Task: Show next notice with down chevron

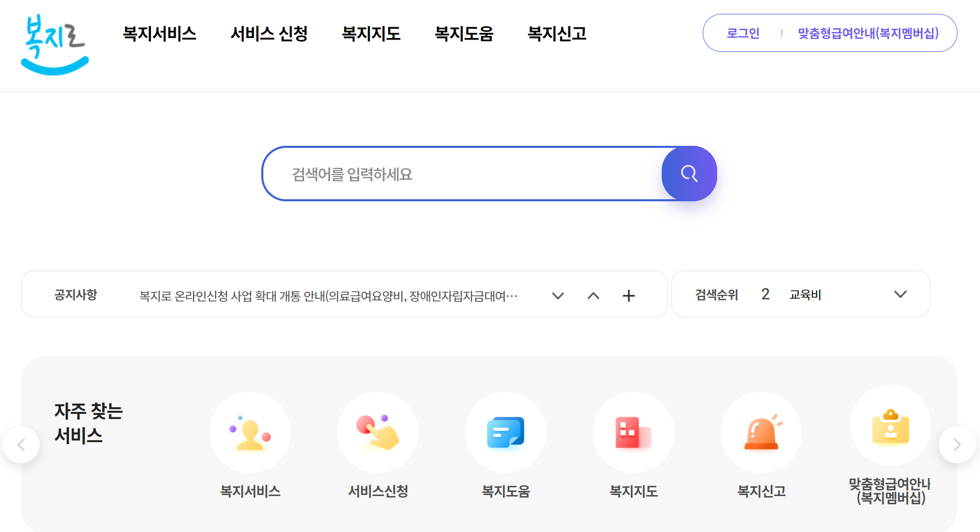Action: coord(558,295)
